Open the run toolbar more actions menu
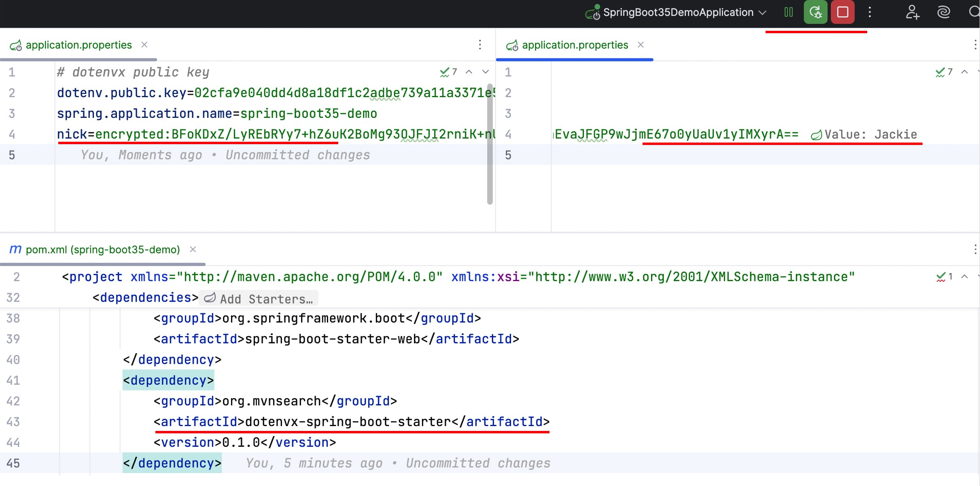This screenshot has width=980, height=486. click(x=870, y=12)
